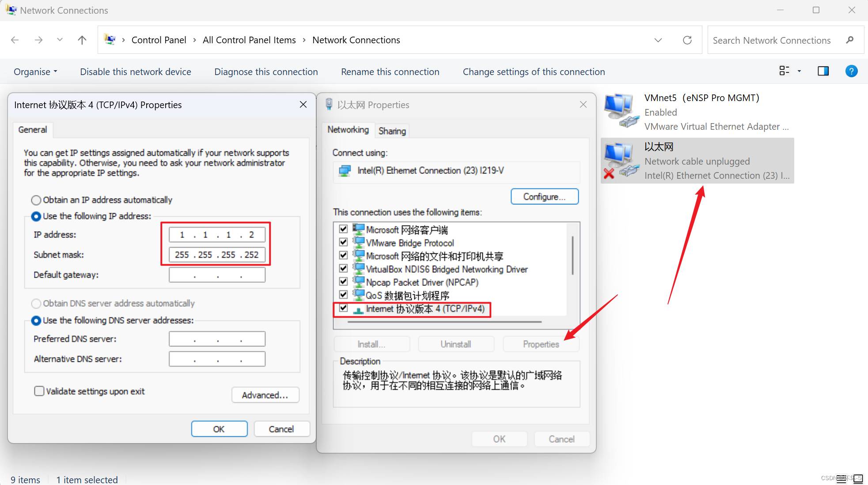Click the Install button
This screenshot has width=868, height=485.
(371, 344)
